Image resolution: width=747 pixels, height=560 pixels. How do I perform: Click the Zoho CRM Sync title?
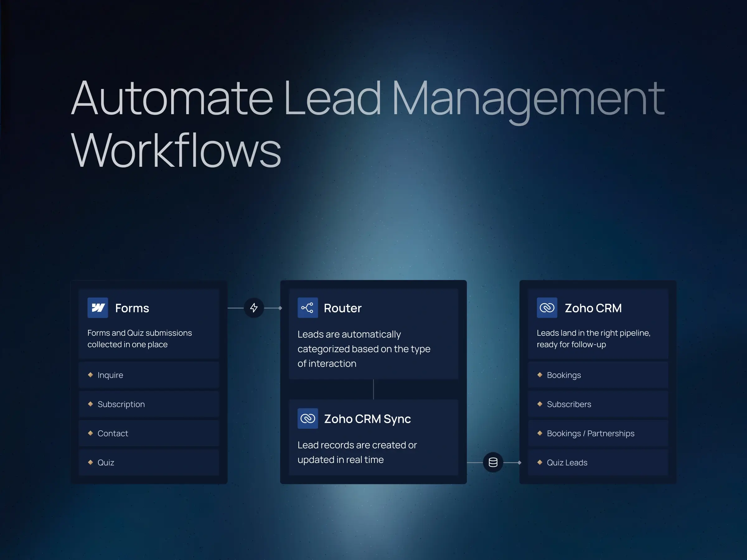click(x=367, y=419)
